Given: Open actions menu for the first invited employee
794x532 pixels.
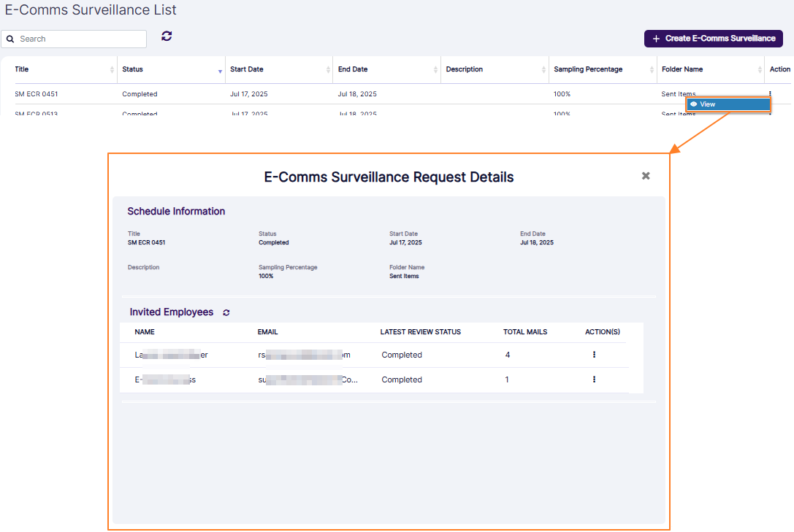Looking at the screenshot, I should [x=594, y=354].
